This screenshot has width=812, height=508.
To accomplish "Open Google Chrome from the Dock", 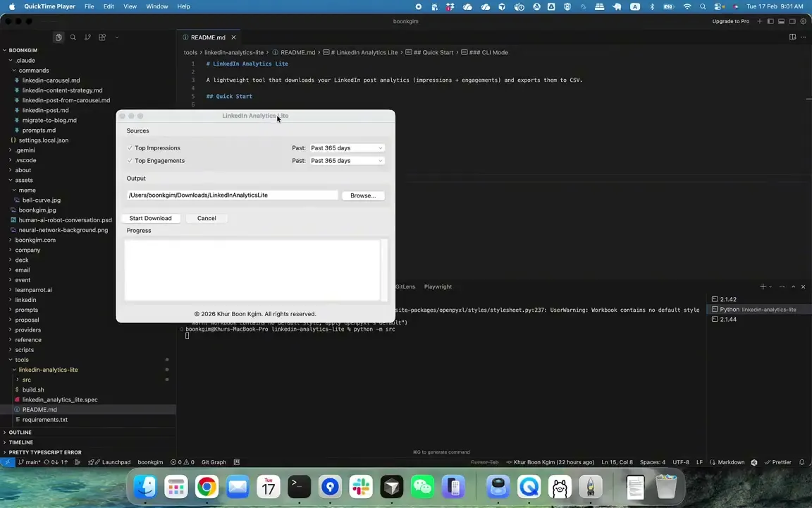I will point(207,487).
